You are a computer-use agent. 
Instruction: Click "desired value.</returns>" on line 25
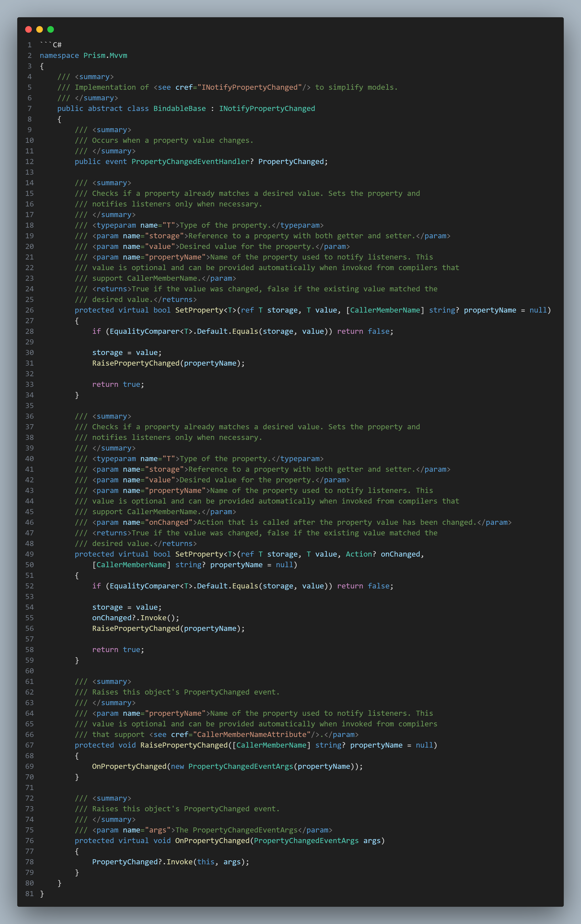pos(144,300)
